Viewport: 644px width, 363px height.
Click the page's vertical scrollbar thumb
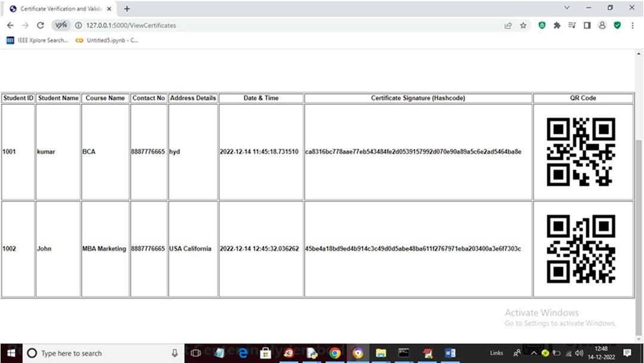click(639, 238)
